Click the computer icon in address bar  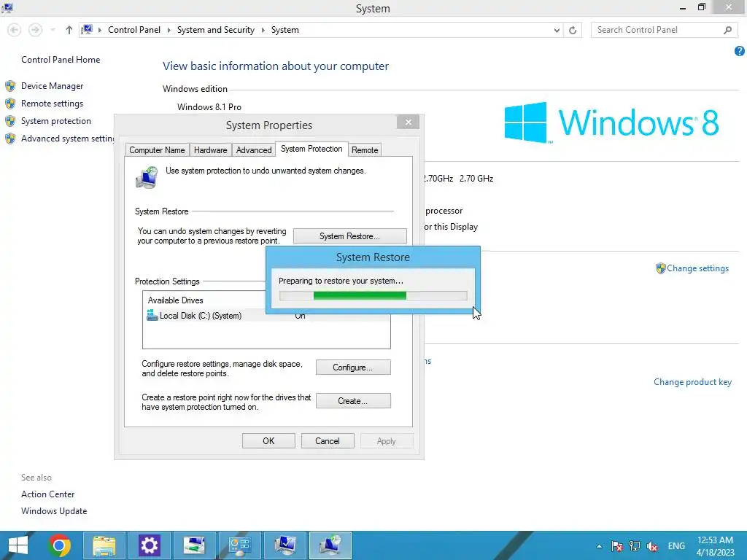87,30
